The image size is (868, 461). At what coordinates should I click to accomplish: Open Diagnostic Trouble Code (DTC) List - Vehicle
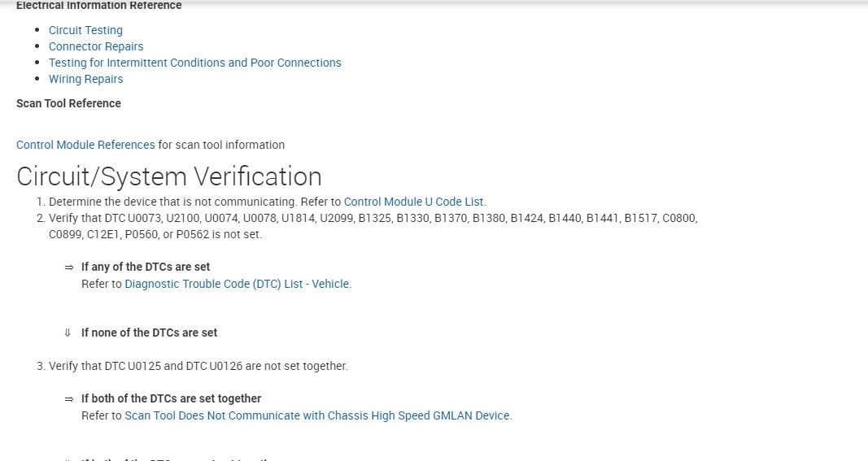pos(237,284)
